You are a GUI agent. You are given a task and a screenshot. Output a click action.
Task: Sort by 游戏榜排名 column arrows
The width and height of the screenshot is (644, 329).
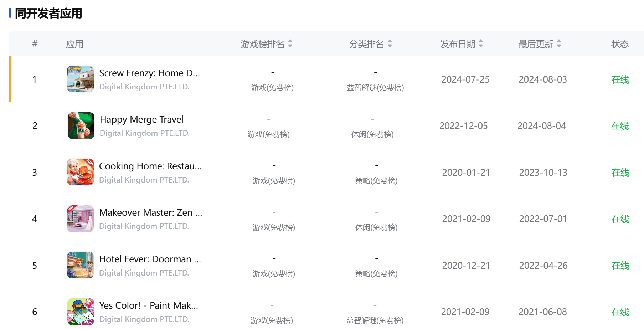tap(290, 43)
